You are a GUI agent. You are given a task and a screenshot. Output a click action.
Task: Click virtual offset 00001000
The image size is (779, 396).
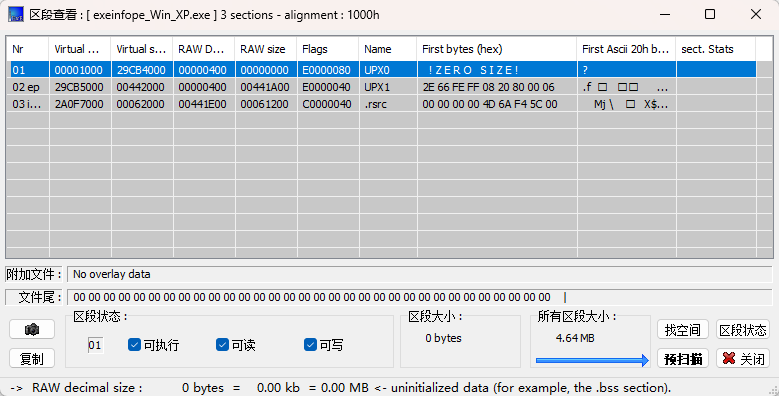click(x=79, y=70)
